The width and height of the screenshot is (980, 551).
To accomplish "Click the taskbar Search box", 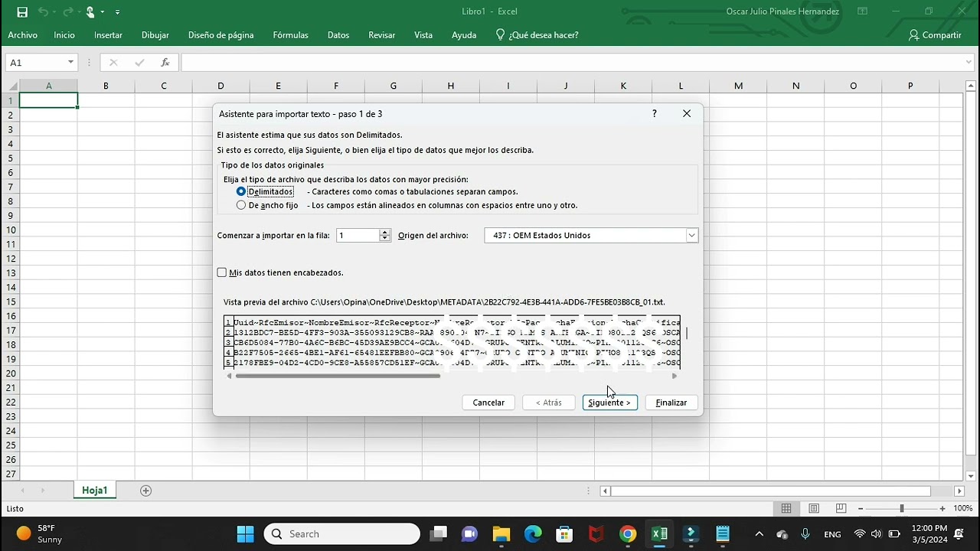I will pos(342,534).
